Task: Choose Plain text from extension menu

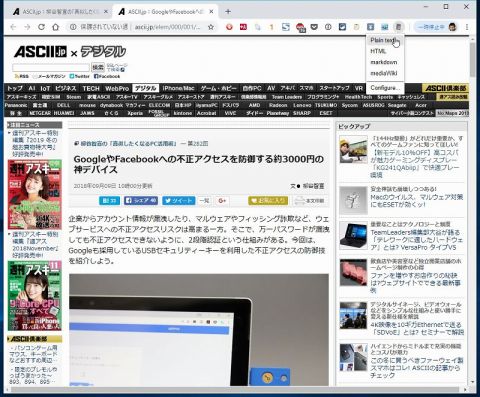Action: click(x=385, y=40)
